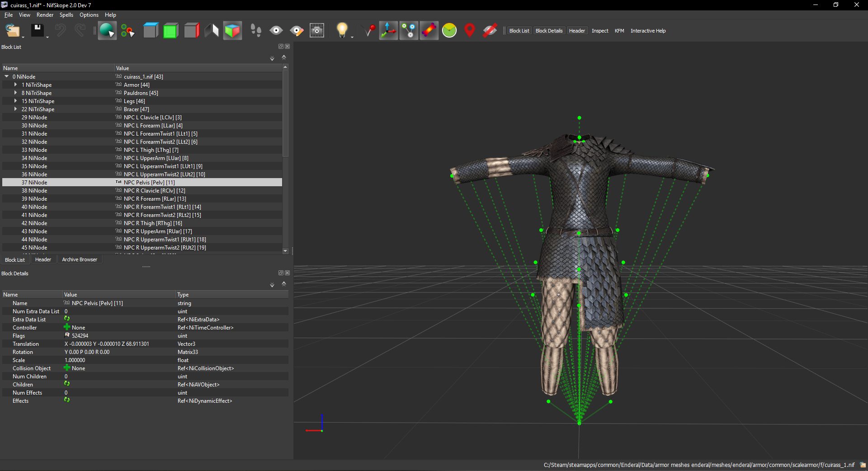Viewport: 868px width, 471px height.
Task: Toggle the show nodes button
Action: 409,31
